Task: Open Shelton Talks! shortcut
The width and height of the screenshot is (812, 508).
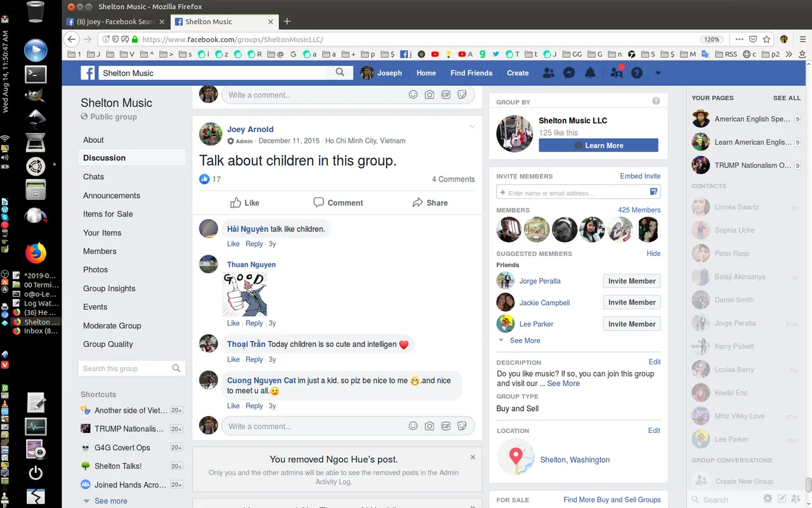Action: pos(118,466)
